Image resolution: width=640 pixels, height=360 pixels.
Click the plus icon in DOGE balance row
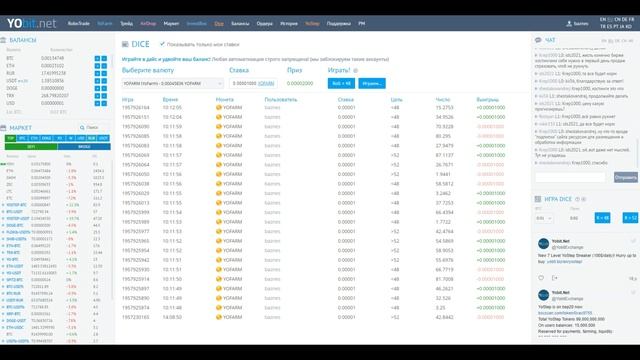pyautogui.click(x=97, y=88)
